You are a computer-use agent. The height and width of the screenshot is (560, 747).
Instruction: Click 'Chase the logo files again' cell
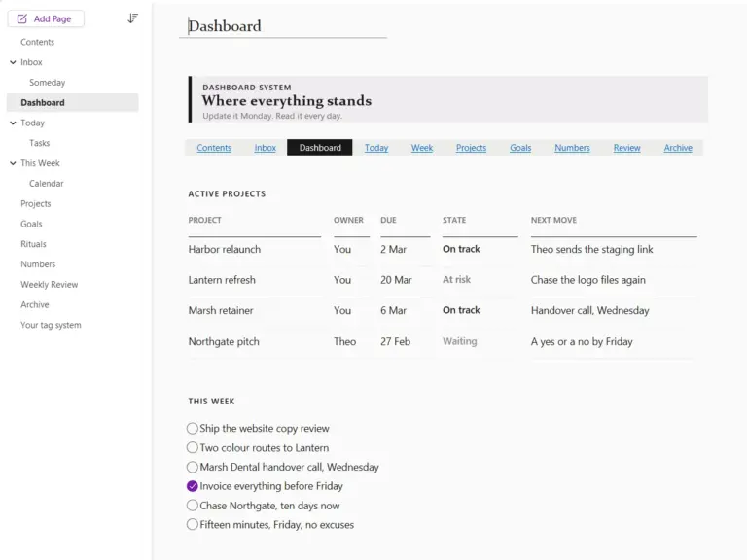[x=587, y=280]
